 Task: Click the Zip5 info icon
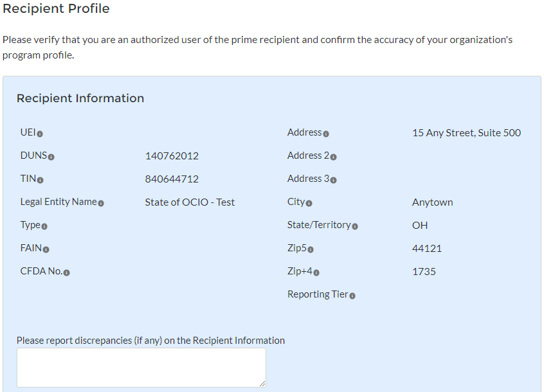pos(311,249)
